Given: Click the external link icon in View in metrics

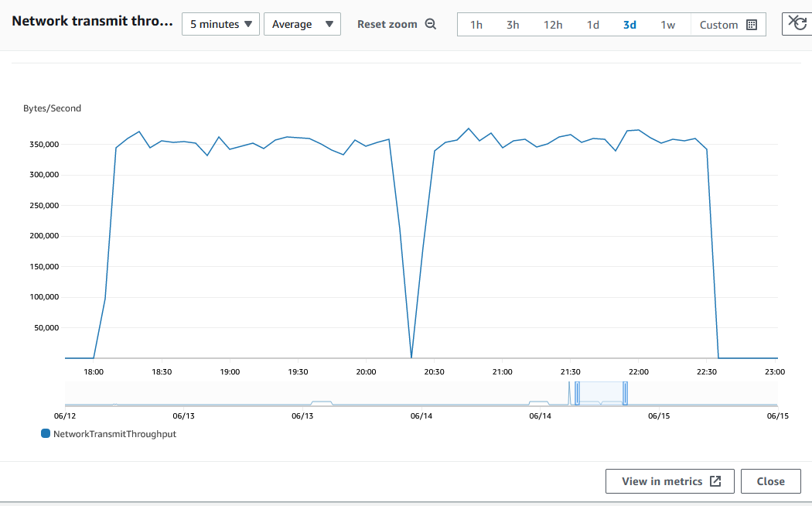Looking at the screenshot, I should pyautogui.click(x=715, y=481).
